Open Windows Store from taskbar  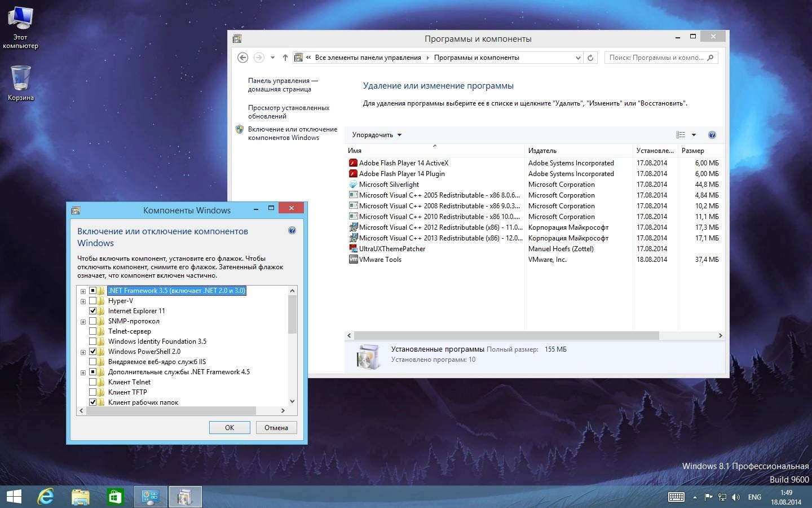point(115,497)
